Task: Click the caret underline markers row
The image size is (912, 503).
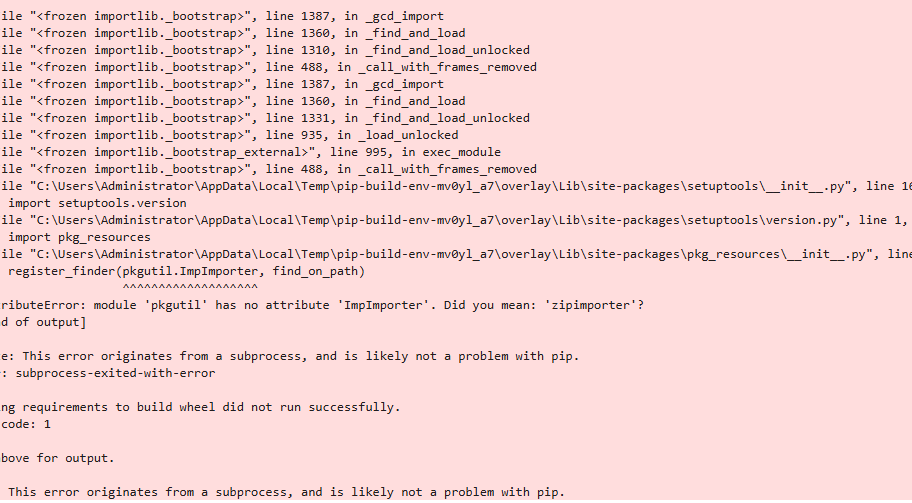Action: click(190, 287)
